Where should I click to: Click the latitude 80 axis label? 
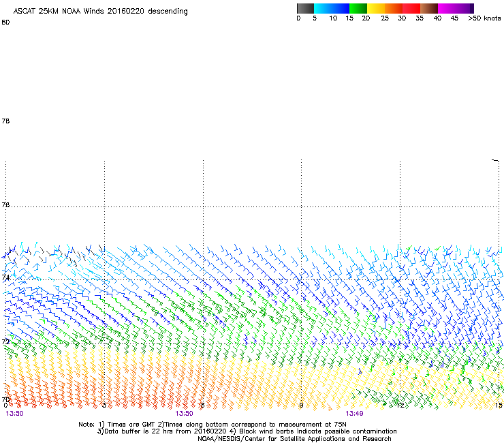click(x=5, y=22)
